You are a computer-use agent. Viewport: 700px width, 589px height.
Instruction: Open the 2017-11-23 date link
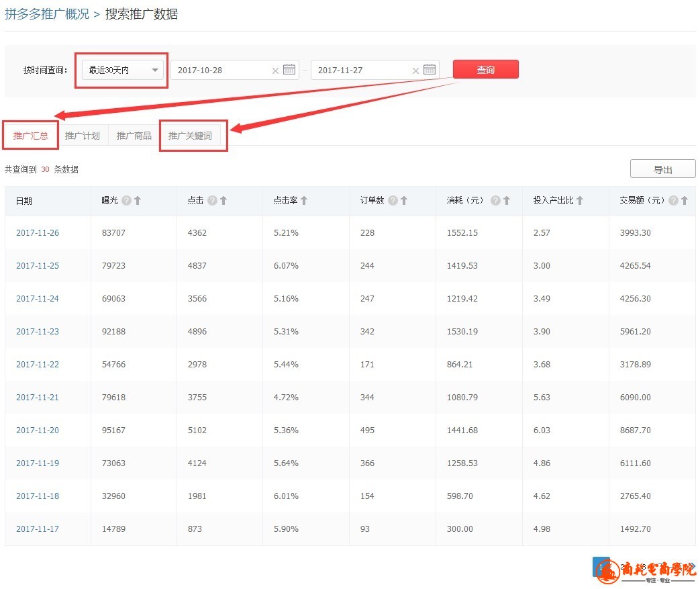coord(38,332)
